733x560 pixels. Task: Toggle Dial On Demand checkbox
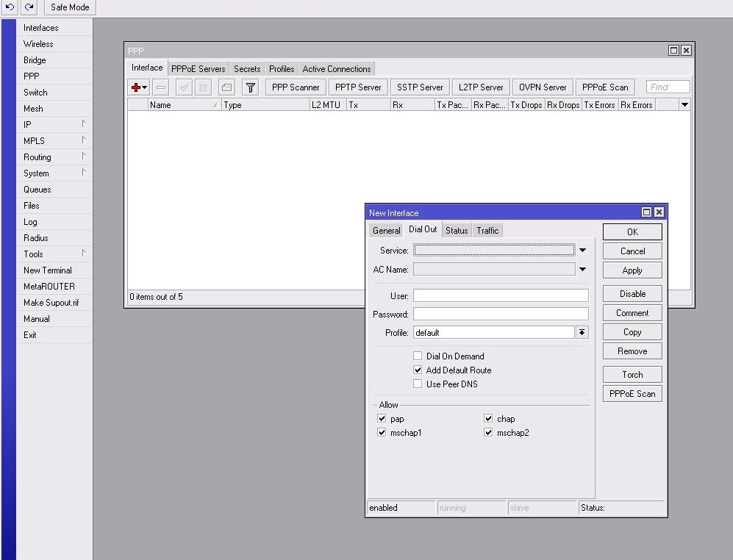(418, 356)
